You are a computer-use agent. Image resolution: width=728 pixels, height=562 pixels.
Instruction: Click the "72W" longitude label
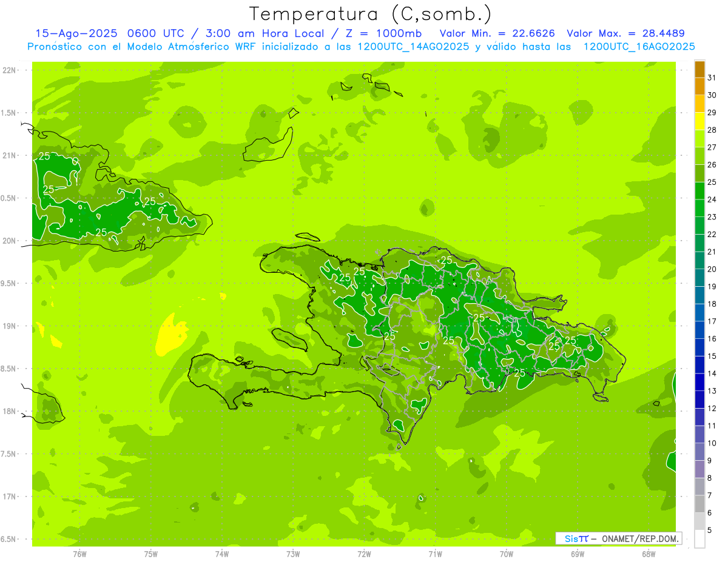364,554
